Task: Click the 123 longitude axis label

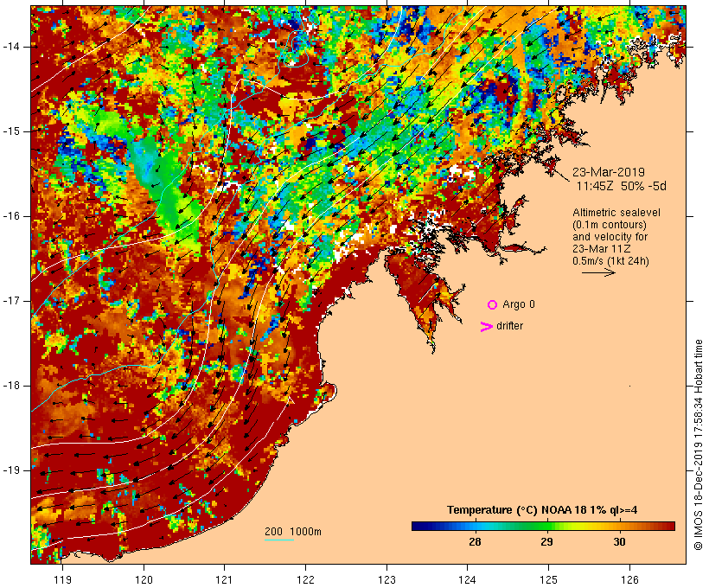Action: pos(386,579)
